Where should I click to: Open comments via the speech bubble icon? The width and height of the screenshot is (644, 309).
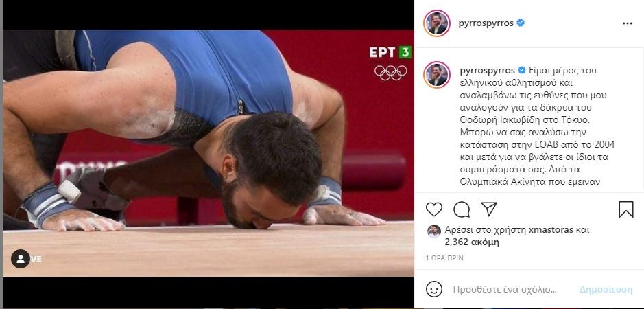pyautogui.click(x=462, y=209)
